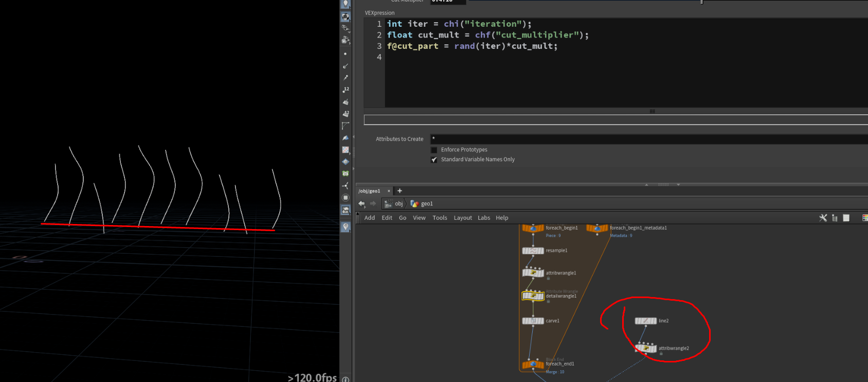Image resolution: width=868 pixels, height=382 pixels.
Task: Toggle point numbers display
Action: click(x=346, y=90)
